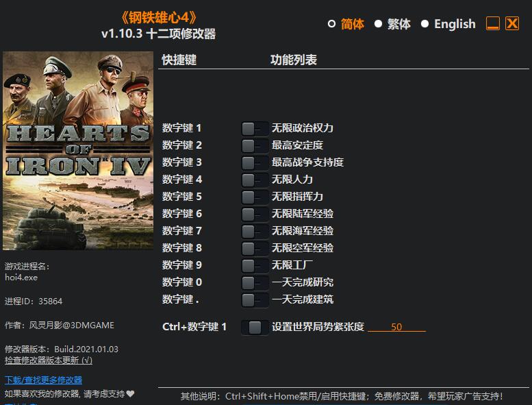The height and width of the screenshot is (405, 532).
Task: Click the Hearts of Iron IV cover image
Action: click(77, 151)
